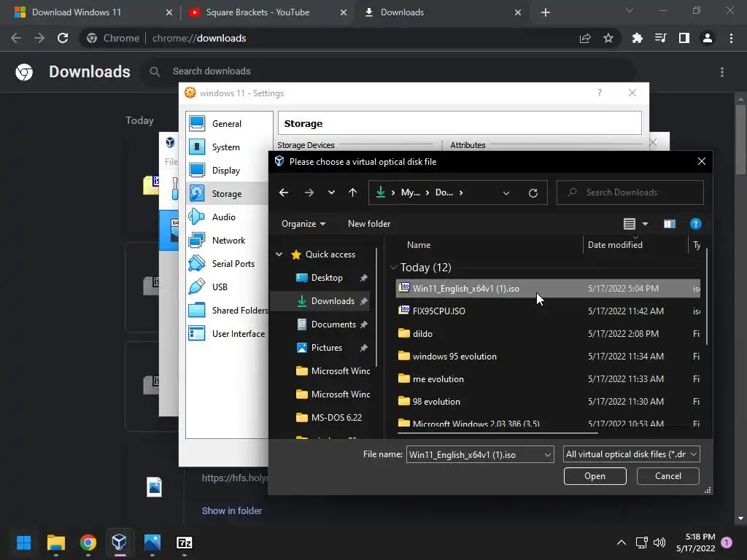
Task: Open the view options dropdown arrow
Action: (x=645, y=224)
